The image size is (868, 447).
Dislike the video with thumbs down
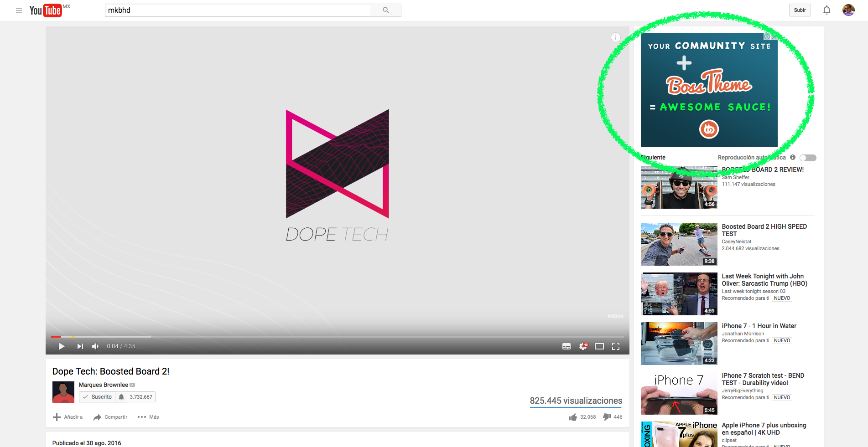pyautogui.click(x=607, y=417)
